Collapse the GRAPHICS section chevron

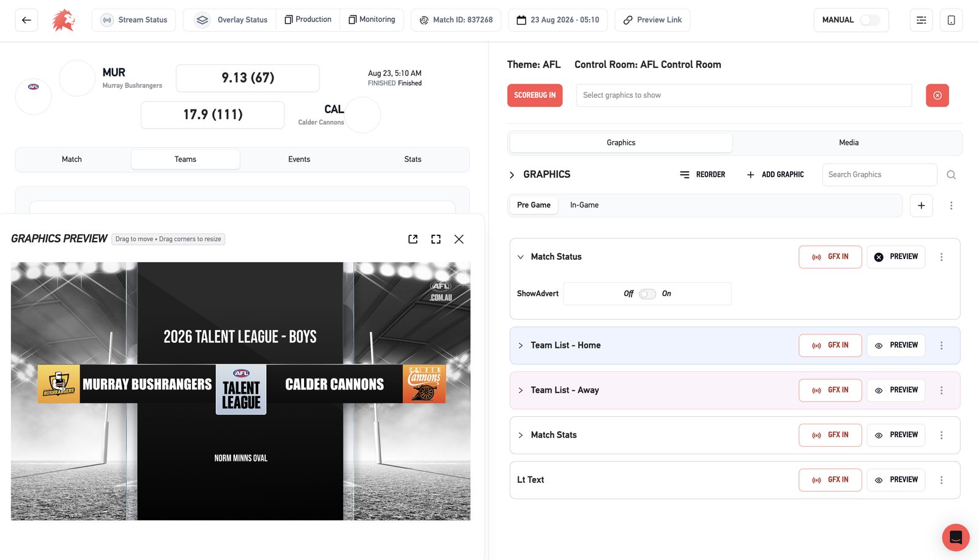[x=512, y=175]
